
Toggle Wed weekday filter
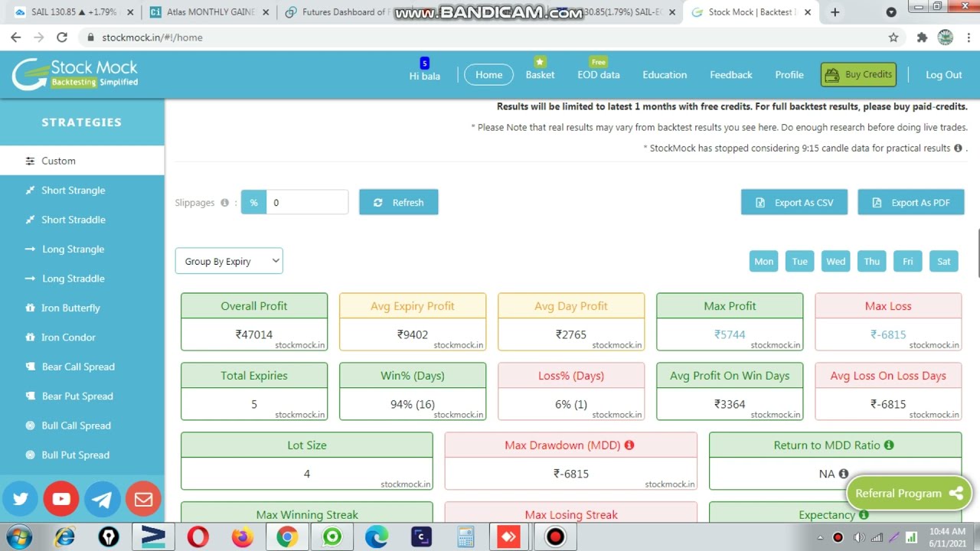(x=836, y=261)
